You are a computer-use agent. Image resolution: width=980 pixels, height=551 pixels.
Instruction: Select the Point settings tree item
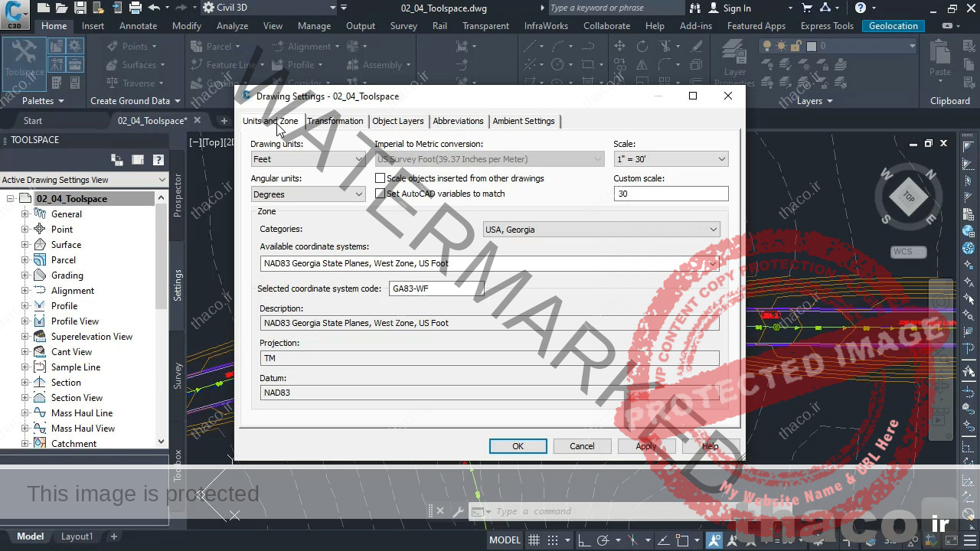tap(62, 230)
